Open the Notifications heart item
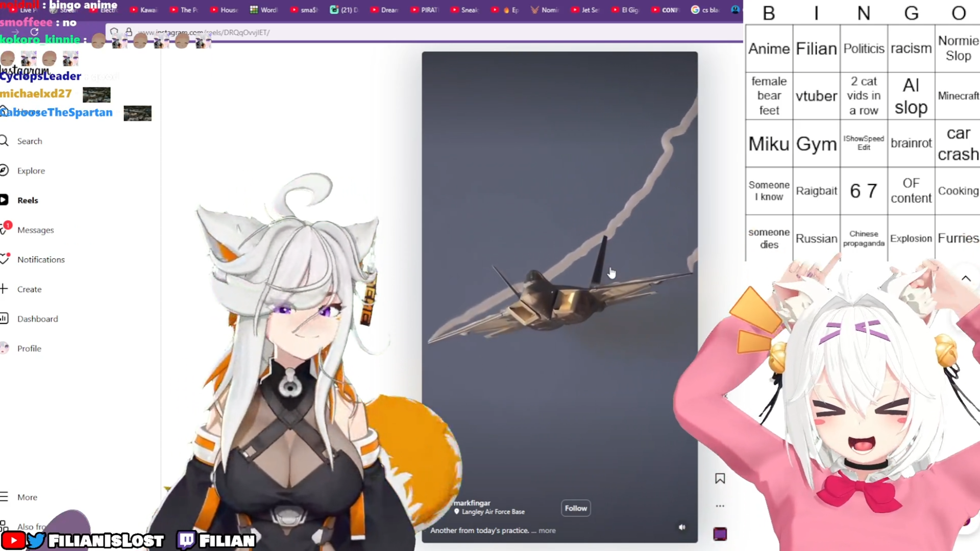 40,260
